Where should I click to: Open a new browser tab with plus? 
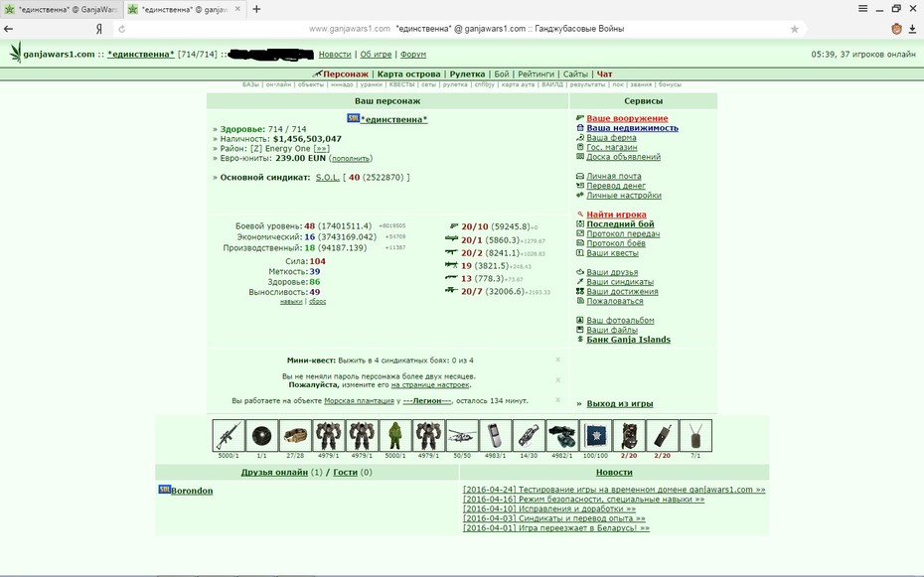tap(256, 9)
